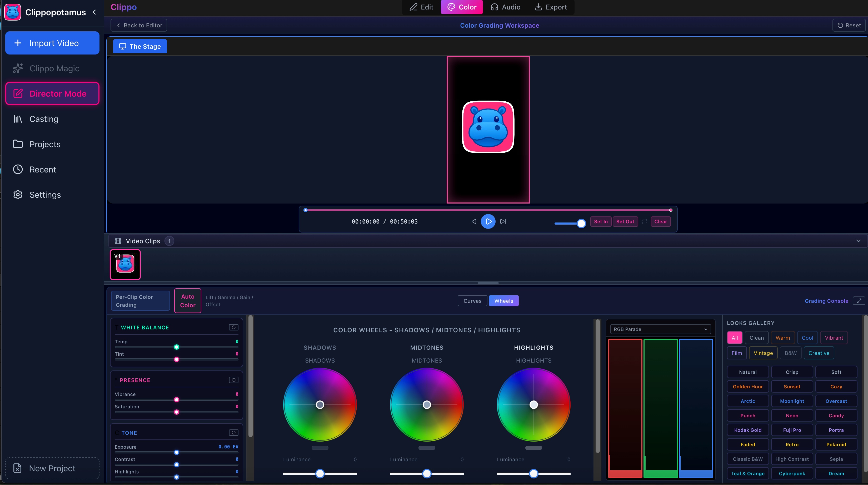Adjust the Shadows Luminance slider

point(320,473)
